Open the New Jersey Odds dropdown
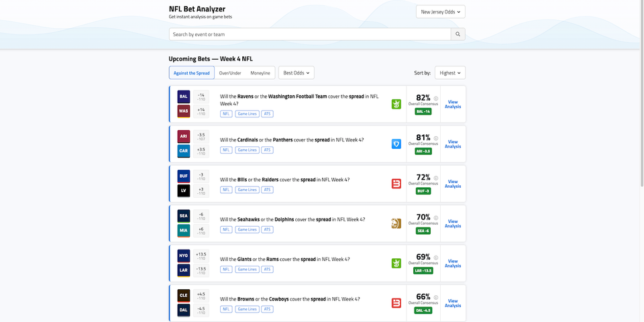The height and width of the screenshot is (322, 644). [440, 12]
